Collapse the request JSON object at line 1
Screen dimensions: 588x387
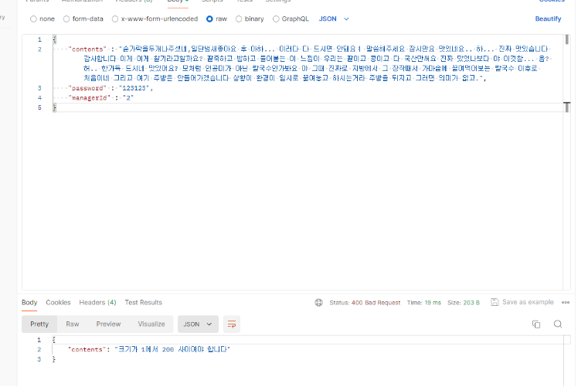click(x=48, y=39)
